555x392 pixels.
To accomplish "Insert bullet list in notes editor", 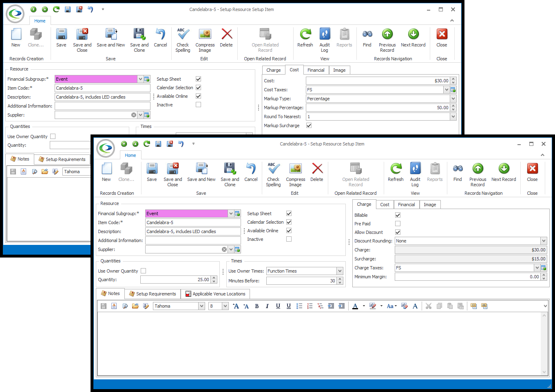I will (x=299, y=306).
